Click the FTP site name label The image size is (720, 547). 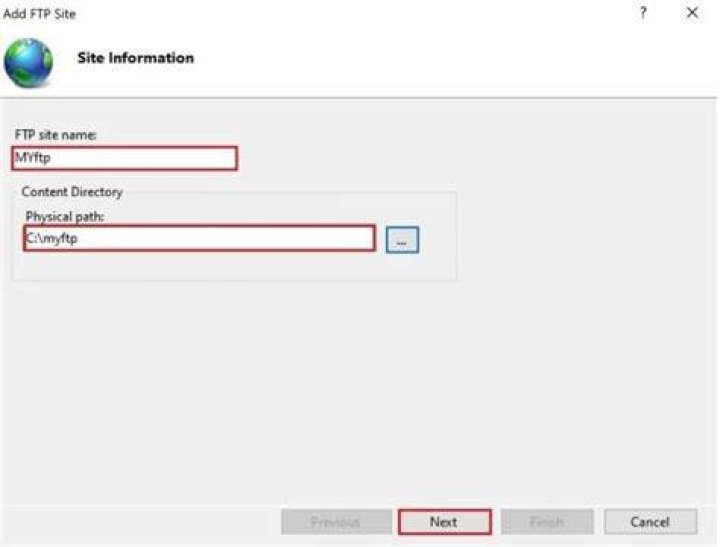56,135
